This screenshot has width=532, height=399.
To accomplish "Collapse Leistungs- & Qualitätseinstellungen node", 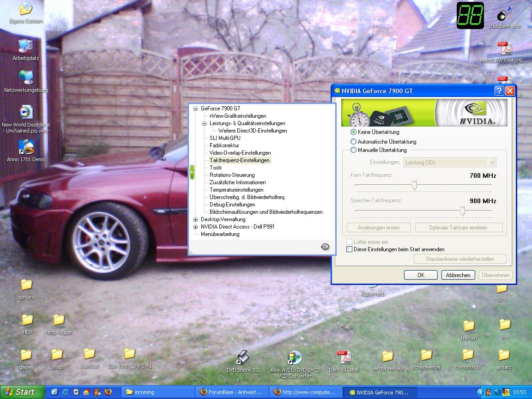I will (x=204, y=123).
